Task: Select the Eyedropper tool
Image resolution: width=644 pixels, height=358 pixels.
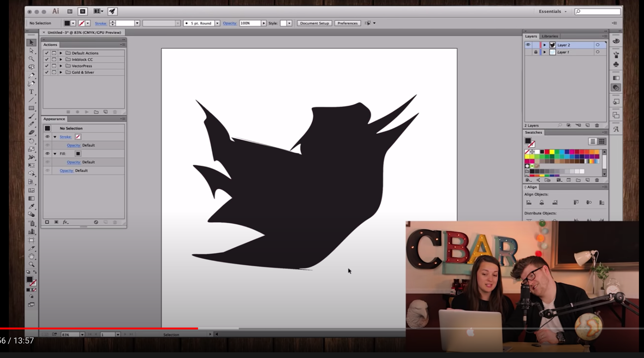Action: tap(31, 206)
